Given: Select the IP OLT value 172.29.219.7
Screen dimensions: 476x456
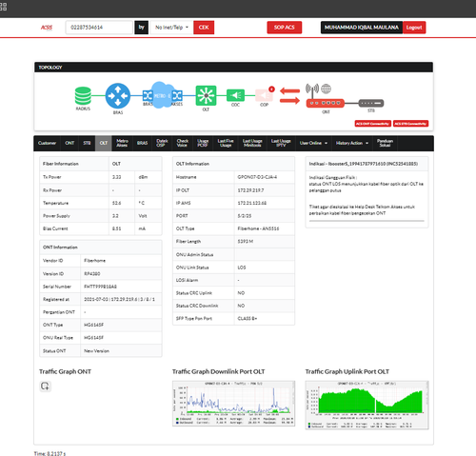Looking at the screenshot, I should coord(250,190).
